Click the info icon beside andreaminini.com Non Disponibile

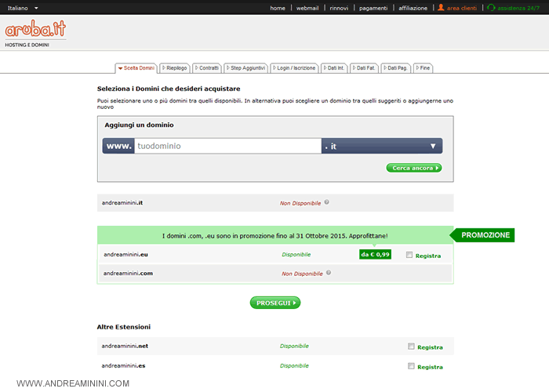(327, 273)
